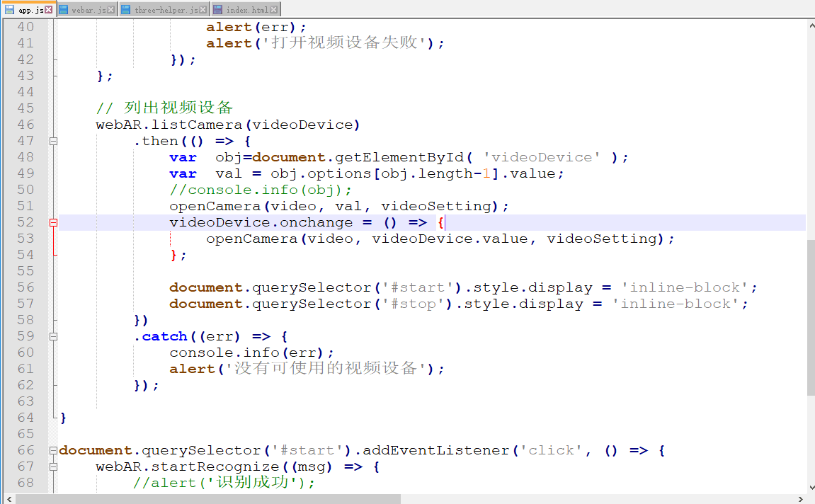Image resolution: width=815 pixels, height=504 pixels.
Task: Collapse the onchange handler at line 52
Action: (53, 222)
